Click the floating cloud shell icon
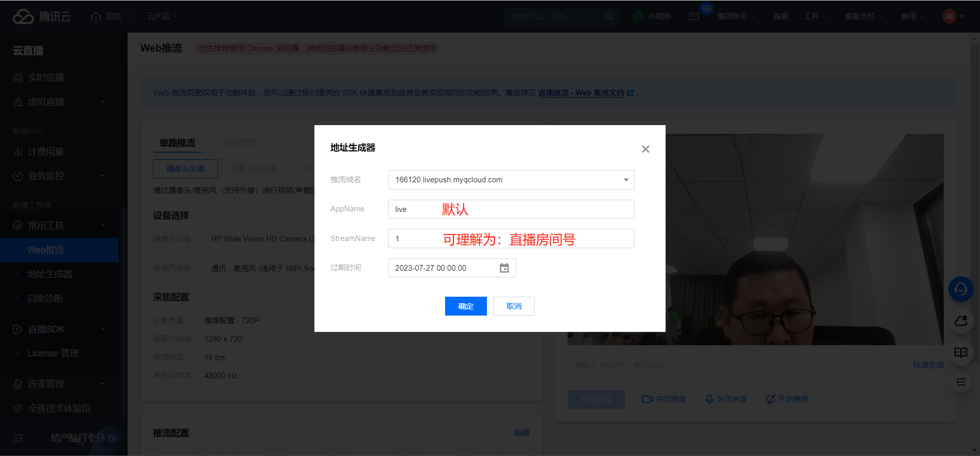The width and height of the screenshot is (980, 456). pyautogui.click(x=961, y=321)
